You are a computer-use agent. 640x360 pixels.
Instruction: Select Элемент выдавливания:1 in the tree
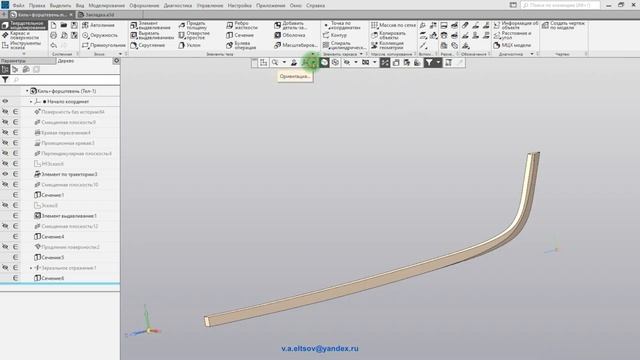click(x=65, y=216)
